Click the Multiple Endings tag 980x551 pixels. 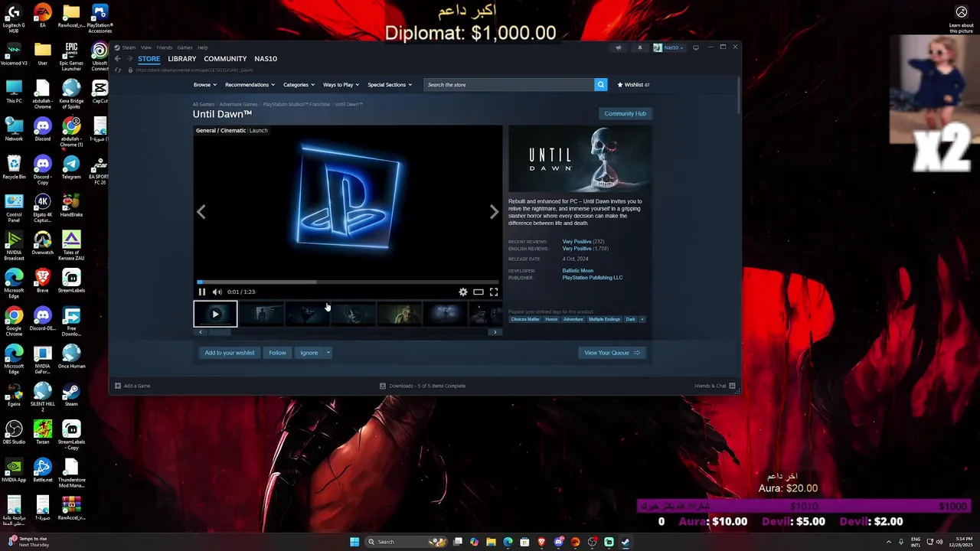(x=604, y=319)
